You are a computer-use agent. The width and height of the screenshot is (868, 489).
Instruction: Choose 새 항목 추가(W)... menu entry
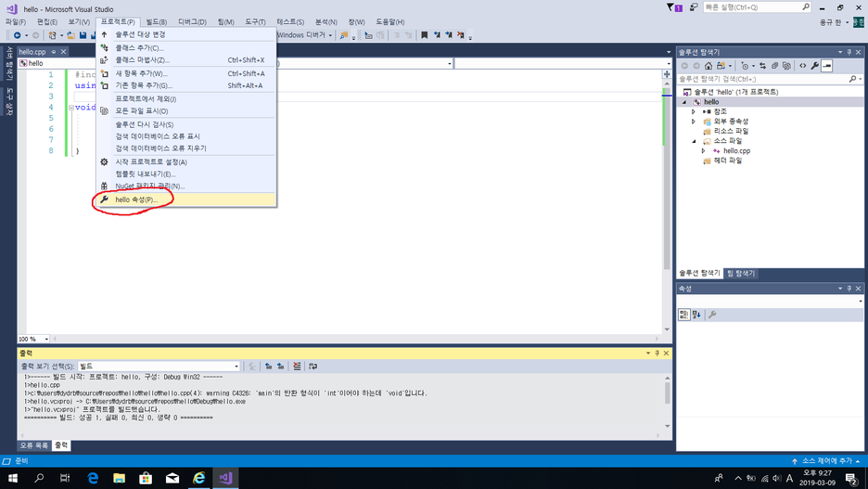click(x=186, y=73)
